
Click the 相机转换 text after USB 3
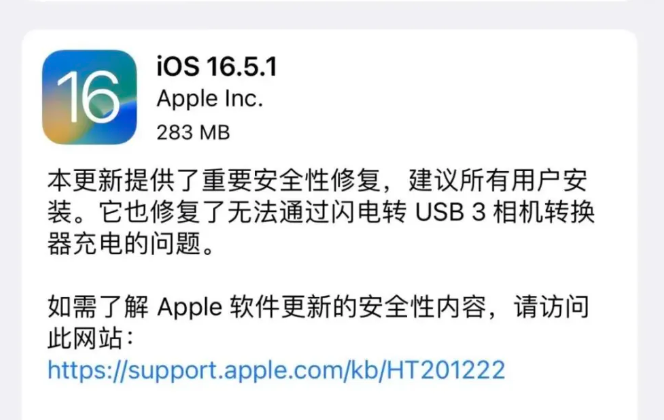[544, 212]
